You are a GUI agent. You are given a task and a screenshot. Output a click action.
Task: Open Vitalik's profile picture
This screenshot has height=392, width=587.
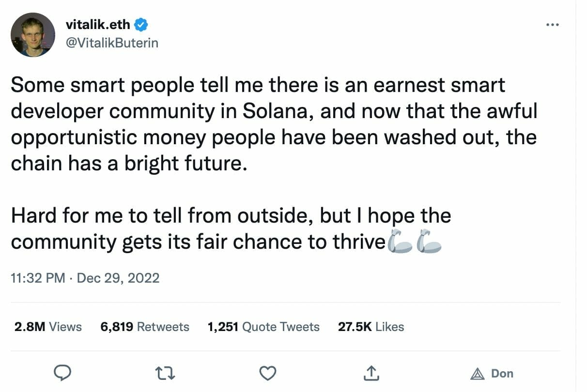click(33, 34)
